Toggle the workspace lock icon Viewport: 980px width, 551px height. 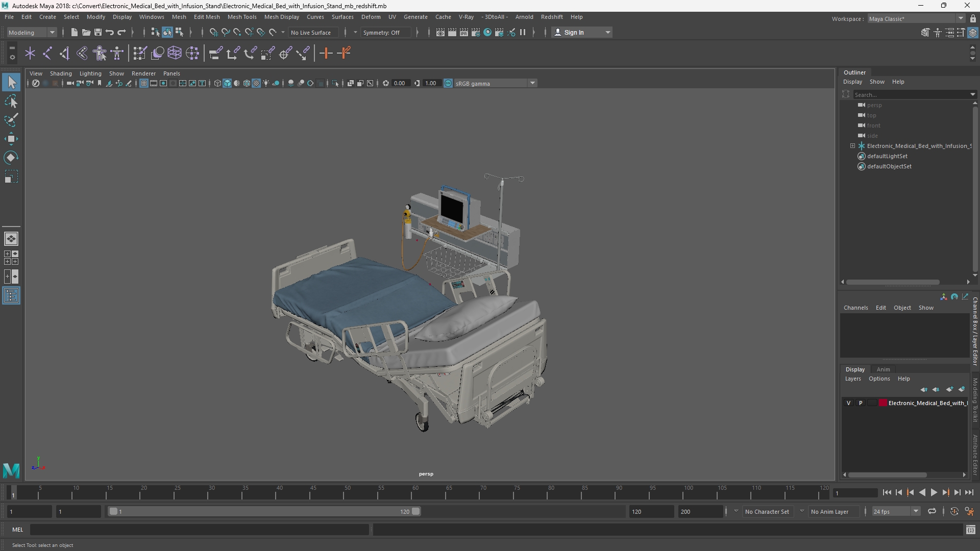973,19
